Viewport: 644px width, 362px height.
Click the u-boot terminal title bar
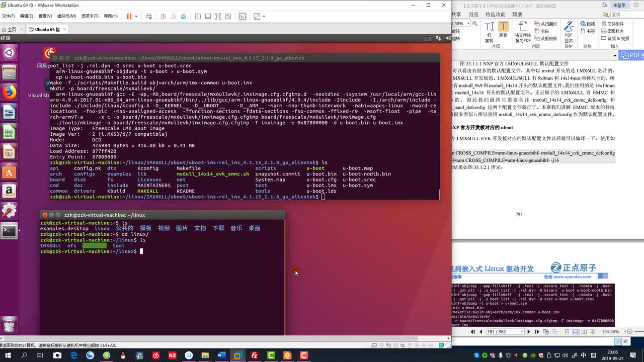(244, 58)
